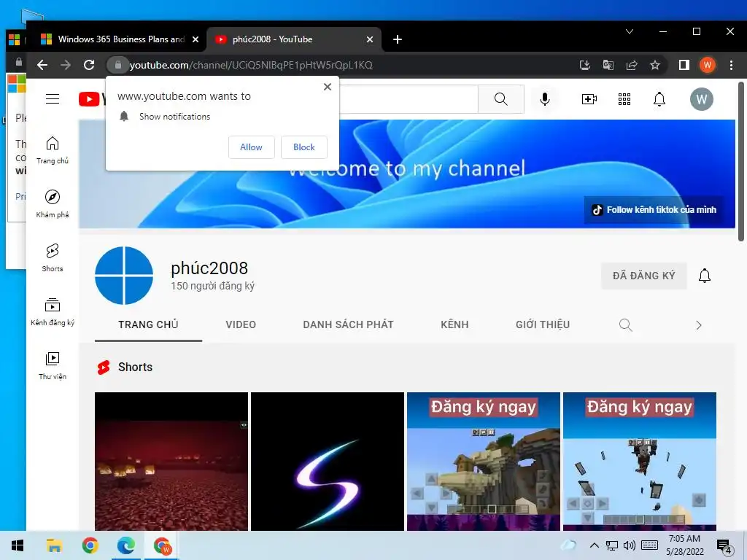This screenshot has width=747, height=560.
Task: Open the tab search dropdown chevron
Action: point(630,31)
